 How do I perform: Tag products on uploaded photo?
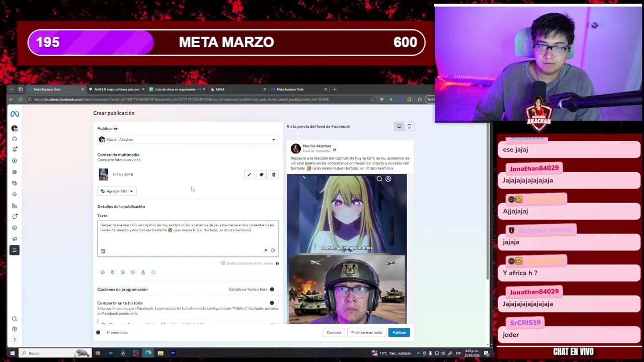click(x=261, y=174)
